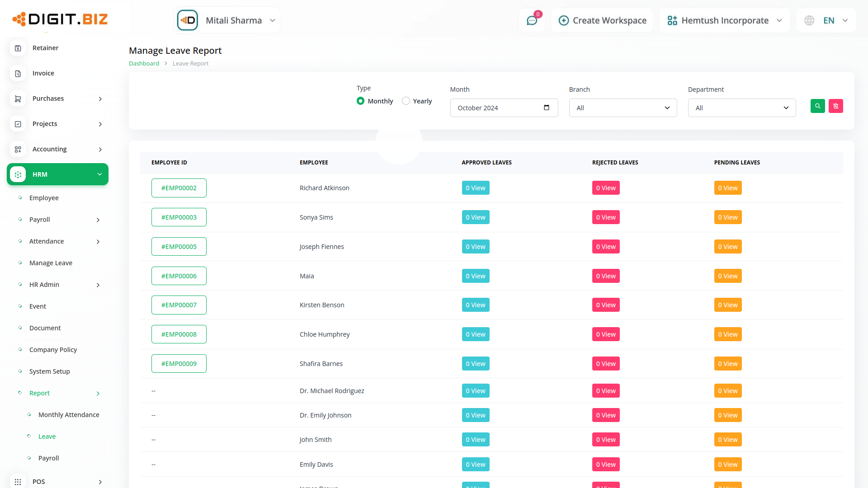868x488 pixels.
Task: Click the green search filter icon
Action: click(817, 106)
